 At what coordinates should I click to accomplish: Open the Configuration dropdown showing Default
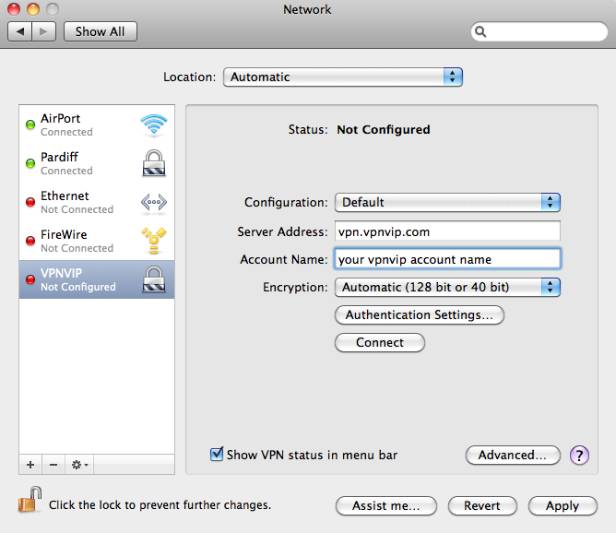(447, 202)
